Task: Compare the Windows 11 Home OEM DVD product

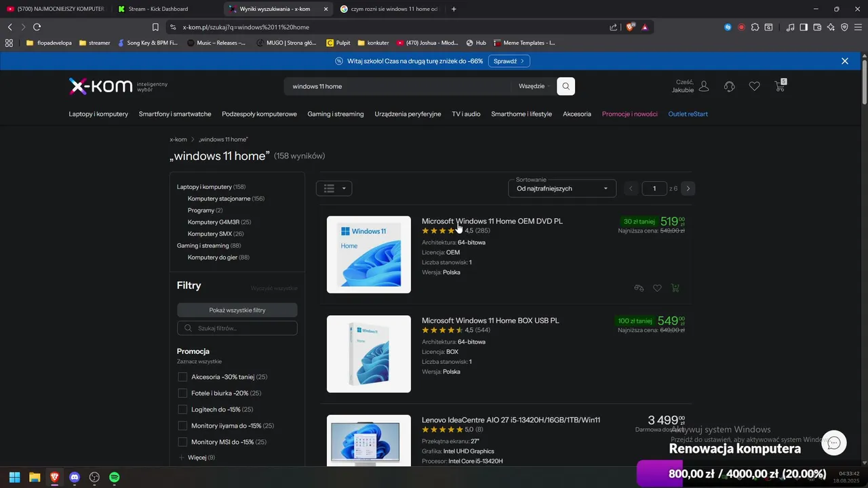Action: (639, 288)
